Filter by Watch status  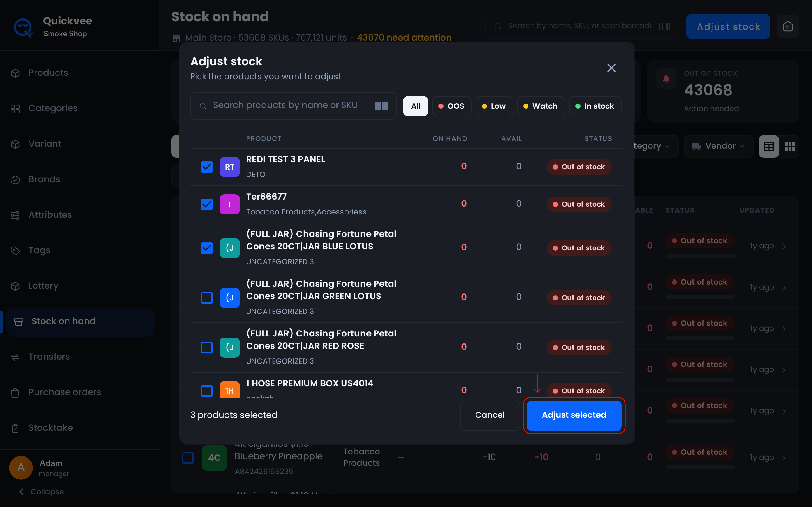click(541, 106)
